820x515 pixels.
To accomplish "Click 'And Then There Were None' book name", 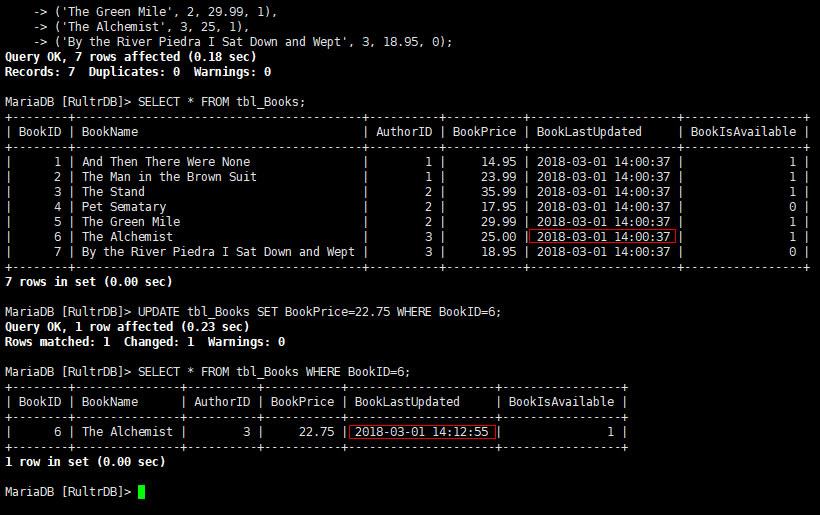I will [166, 162].
